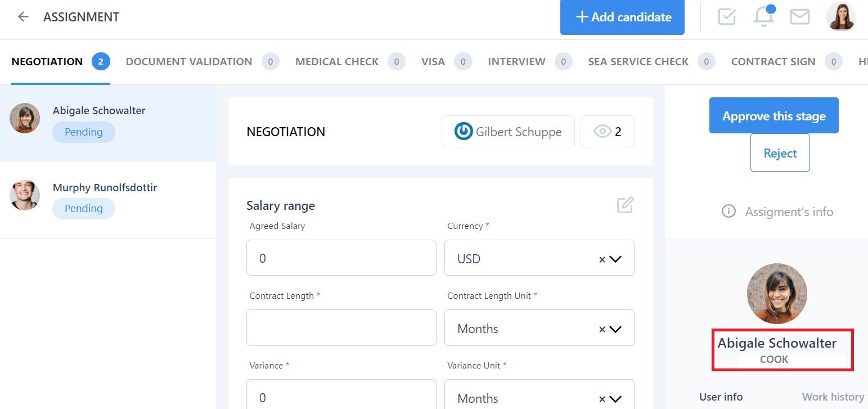Open the mail envelope icon

tap(799, 17)
